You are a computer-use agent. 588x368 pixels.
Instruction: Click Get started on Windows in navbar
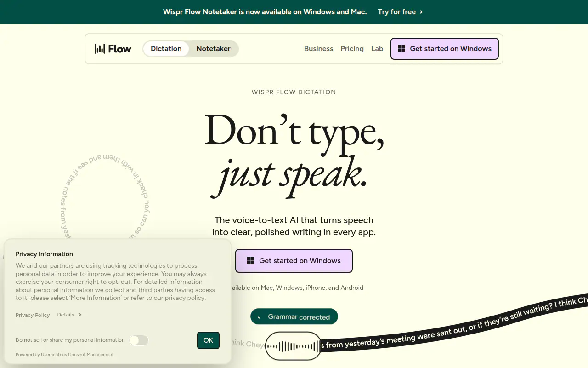pyautogui.click(x=445, y=49)
